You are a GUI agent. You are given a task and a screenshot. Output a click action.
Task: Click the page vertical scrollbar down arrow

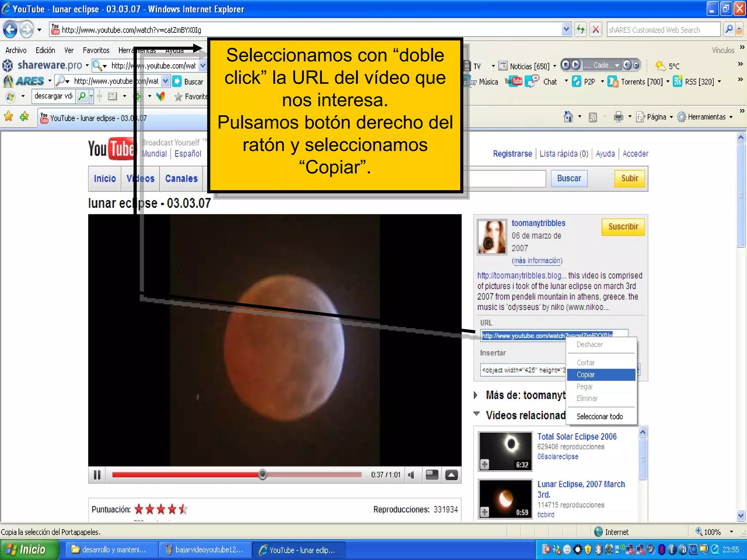740,516
